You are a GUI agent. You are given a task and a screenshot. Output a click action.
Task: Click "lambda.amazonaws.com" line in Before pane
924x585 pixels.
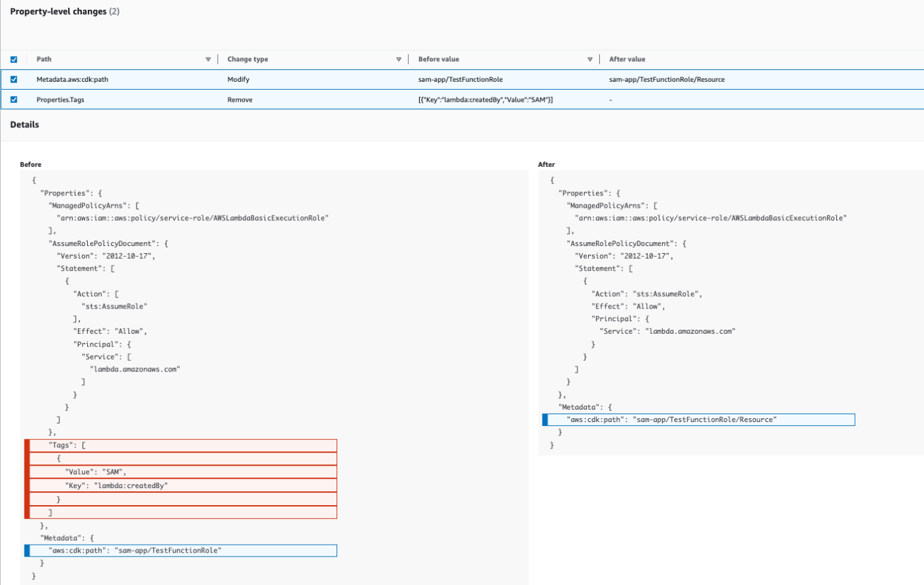tap(135, 369)
